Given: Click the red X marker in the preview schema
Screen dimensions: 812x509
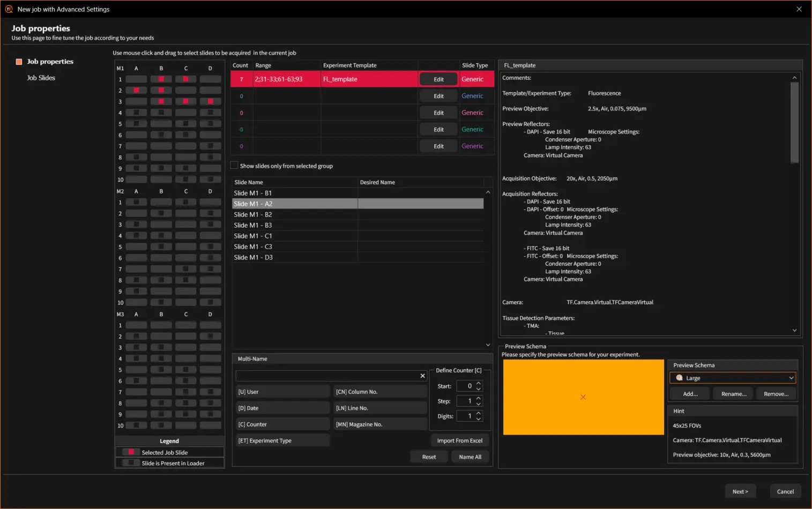Looking at the screenshot, I should click(x=583, y=397).
